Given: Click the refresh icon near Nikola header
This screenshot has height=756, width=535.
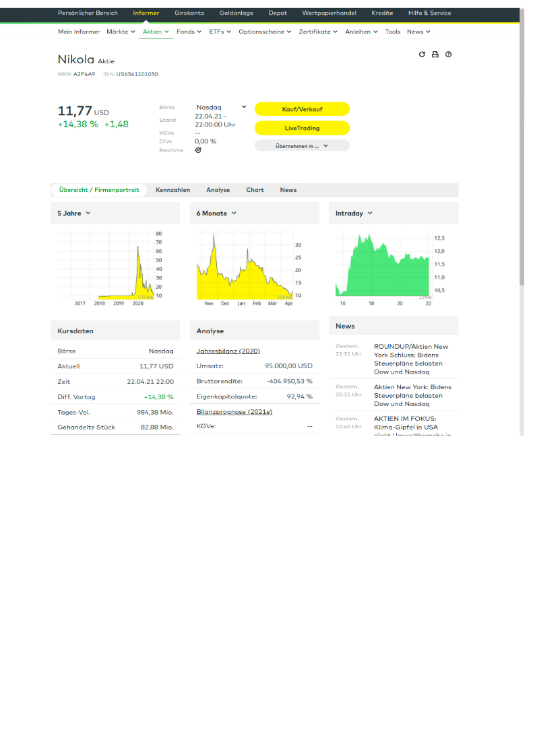Looking at the screenshot, I should pyautogui.click(x=422, y=55).
